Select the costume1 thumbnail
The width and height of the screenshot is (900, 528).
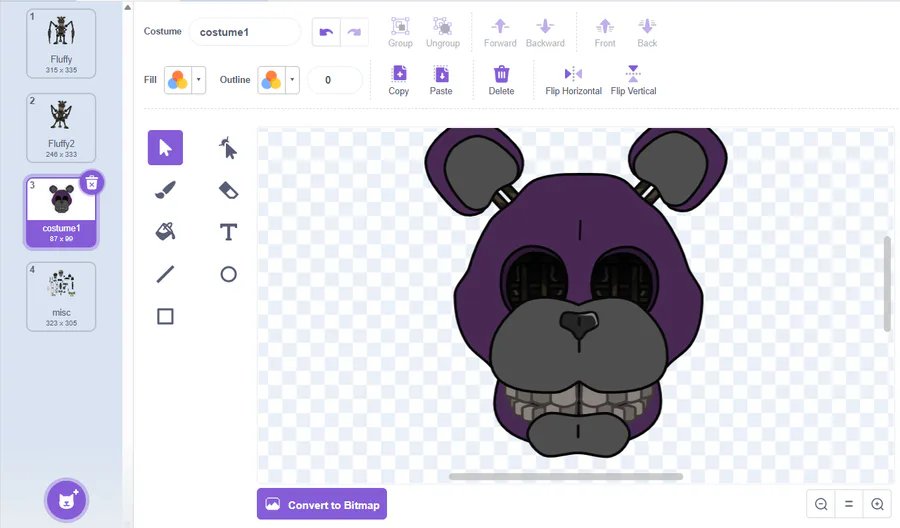(x=61, y=212)
